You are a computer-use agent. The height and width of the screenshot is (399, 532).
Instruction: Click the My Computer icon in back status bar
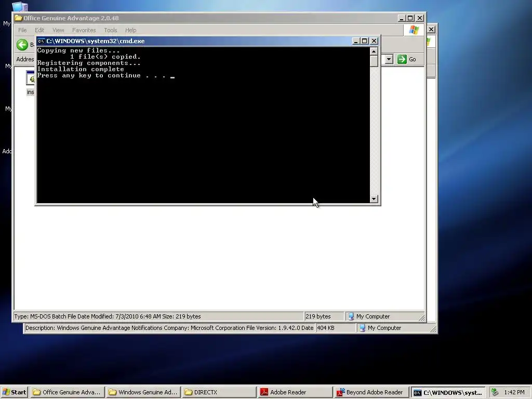coord(362,328)
